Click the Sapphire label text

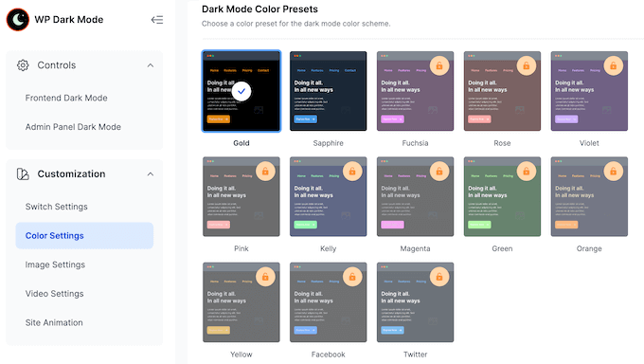[x=329, y=143]
